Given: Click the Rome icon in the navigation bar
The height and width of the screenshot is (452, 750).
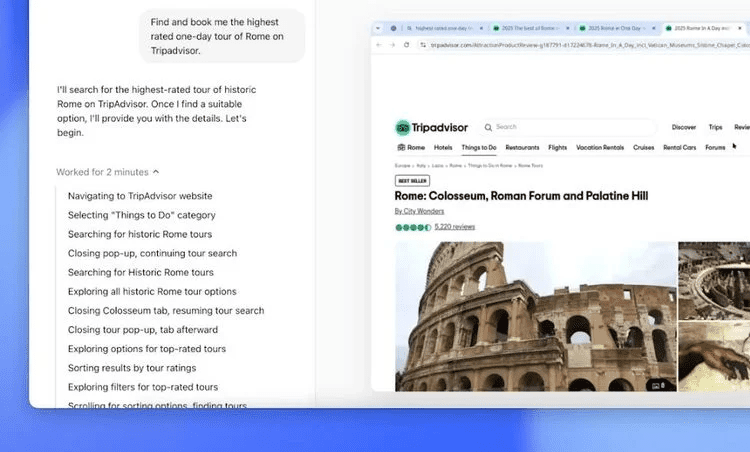Looking at the screenshot, I should tap(400, 148).
